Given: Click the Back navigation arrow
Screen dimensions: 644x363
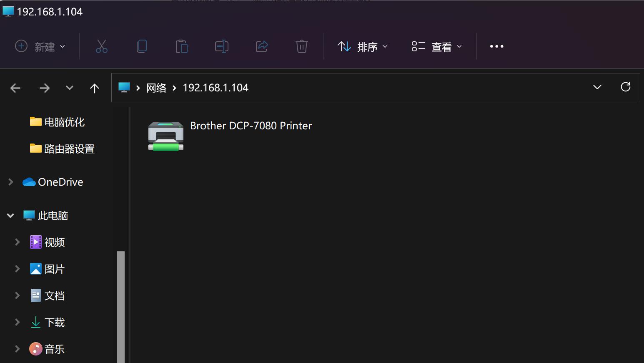Looking at the screenshot, I should pos(15,88).
